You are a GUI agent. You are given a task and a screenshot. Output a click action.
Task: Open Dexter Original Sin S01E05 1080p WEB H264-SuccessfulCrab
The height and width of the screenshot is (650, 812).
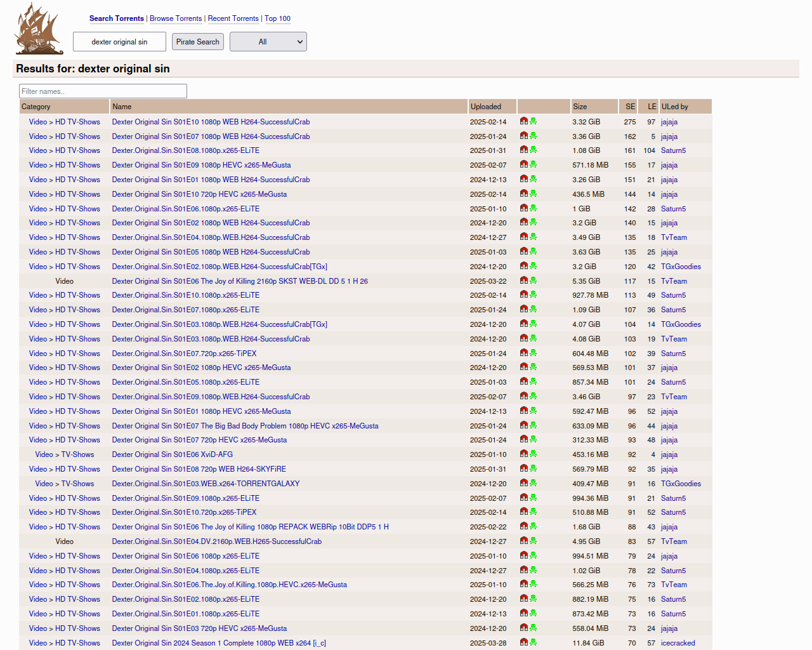pyautogui.click(x=211, y=252)
